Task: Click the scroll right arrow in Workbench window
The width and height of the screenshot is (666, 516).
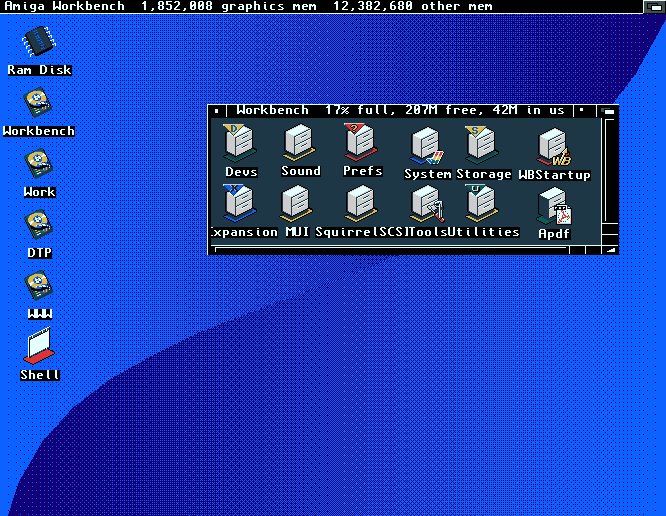Action: click(x=594, y=250)
